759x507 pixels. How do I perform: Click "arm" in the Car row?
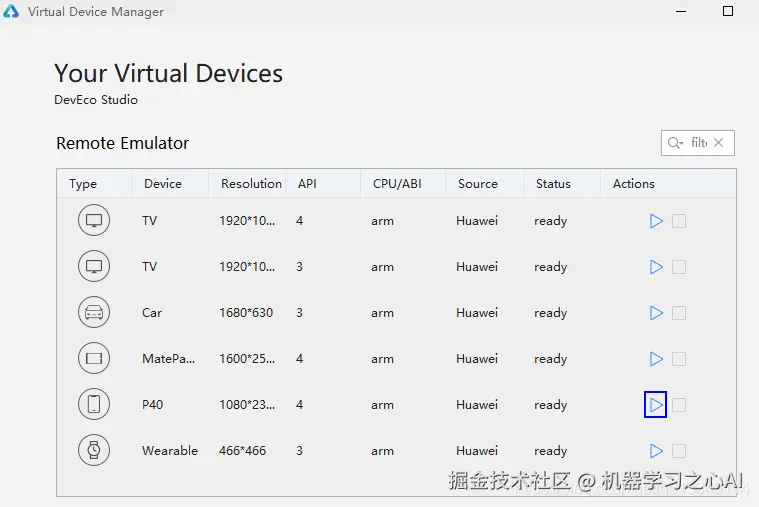click(x=382, y=313)
